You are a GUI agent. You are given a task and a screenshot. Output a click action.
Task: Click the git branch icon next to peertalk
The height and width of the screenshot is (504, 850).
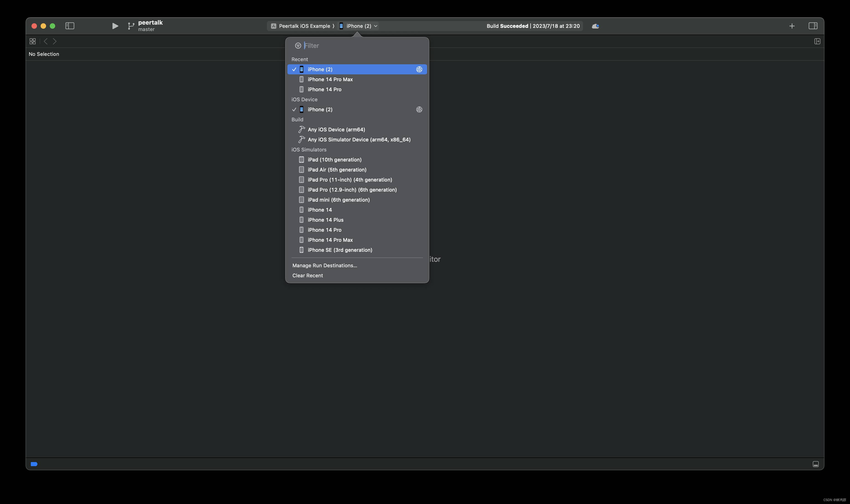tap(131, 26)
